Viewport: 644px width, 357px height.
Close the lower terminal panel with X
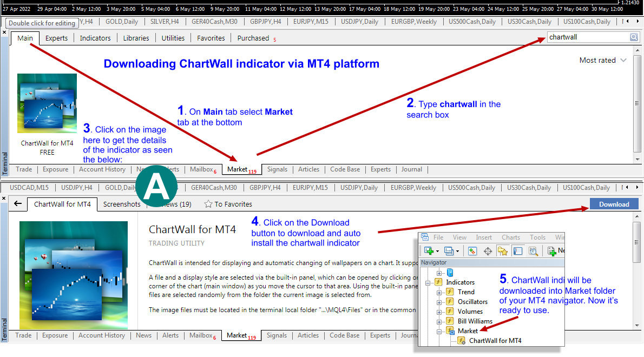tap(4, 198)
